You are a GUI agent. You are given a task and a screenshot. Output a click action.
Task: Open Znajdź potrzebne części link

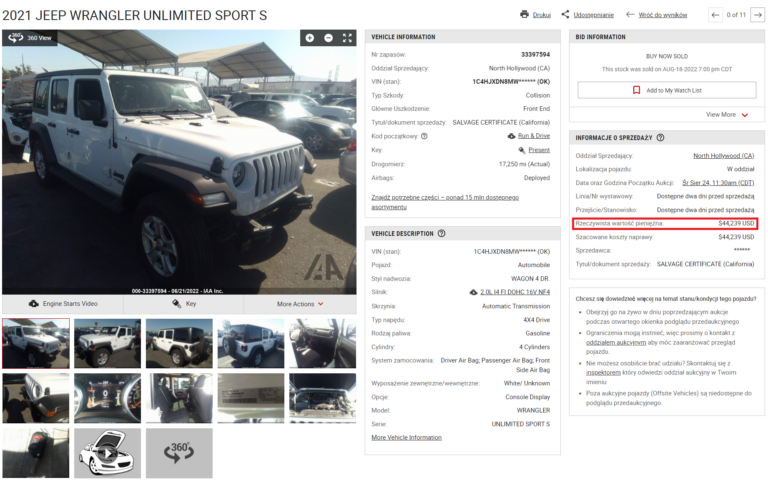445,202
